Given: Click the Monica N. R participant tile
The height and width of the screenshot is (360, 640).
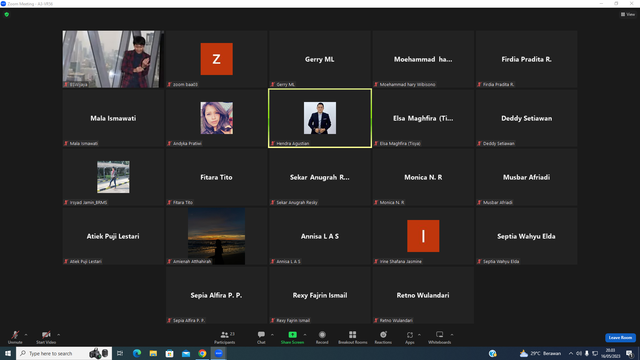Looking at the screenshot, I should click(x=423, y=177).
